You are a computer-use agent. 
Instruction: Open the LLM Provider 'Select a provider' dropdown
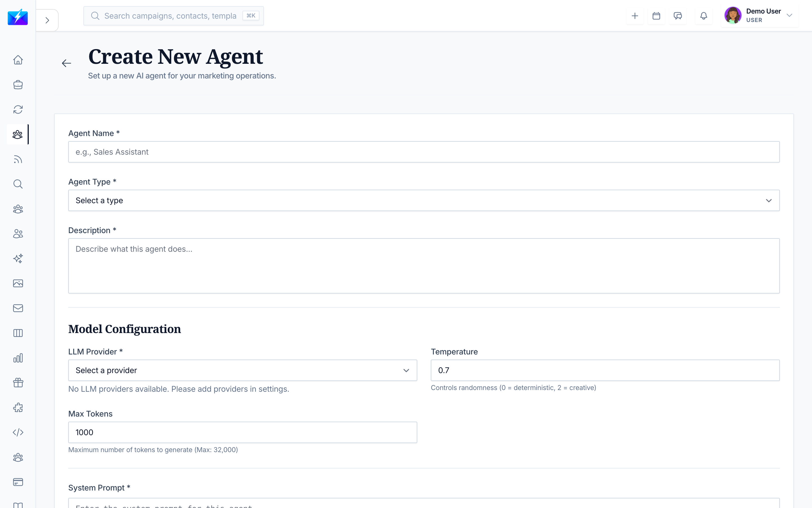(x=242, y=370)
